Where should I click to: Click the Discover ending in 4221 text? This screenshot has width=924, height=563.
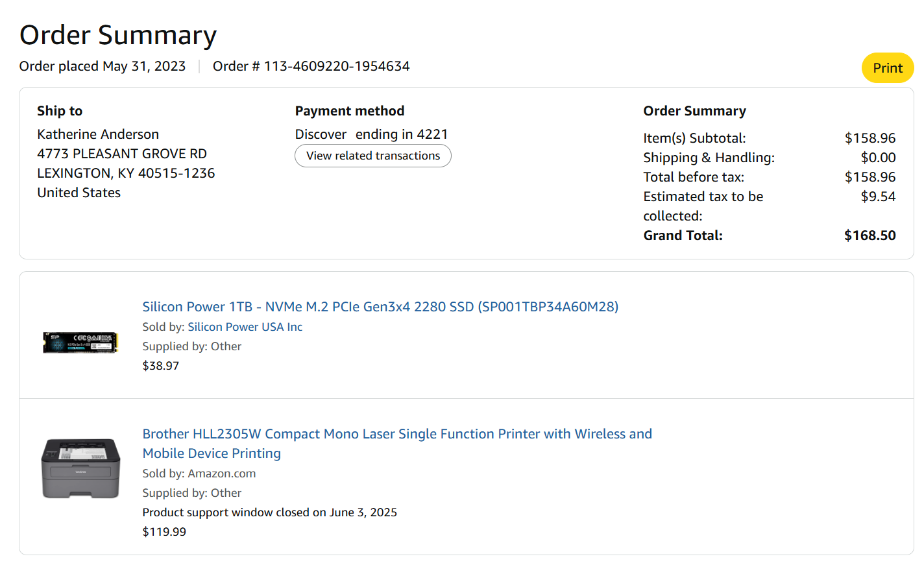(x=371, y=134)
